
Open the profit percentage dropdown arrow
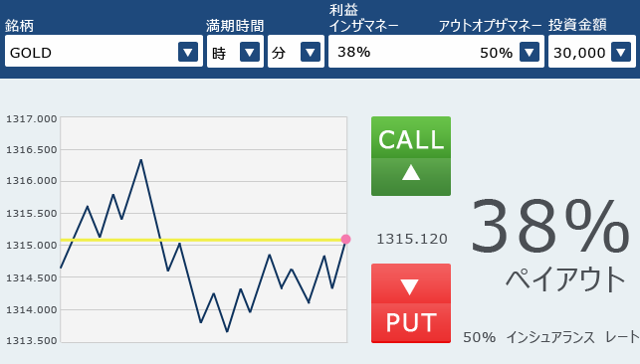point(530,52)
